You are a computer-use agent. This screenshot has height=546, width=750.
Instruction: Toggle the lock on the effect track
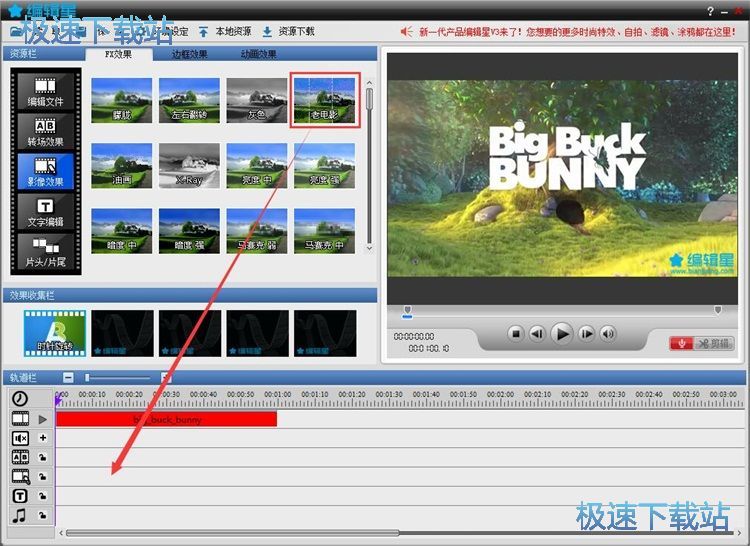[43, 477]
